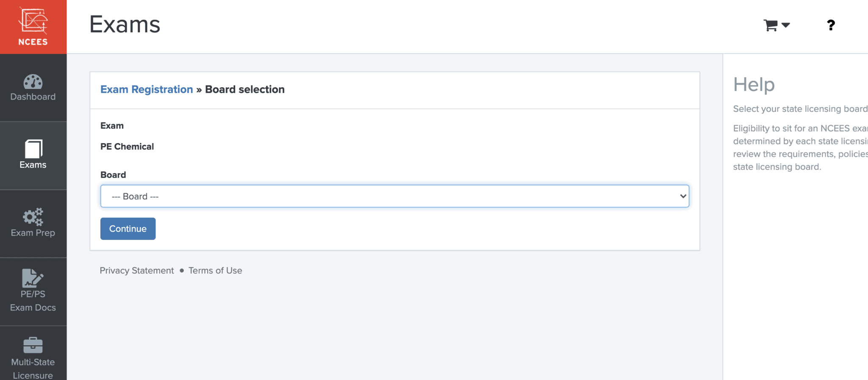Select the Exams book icon

tap(33, 149)
